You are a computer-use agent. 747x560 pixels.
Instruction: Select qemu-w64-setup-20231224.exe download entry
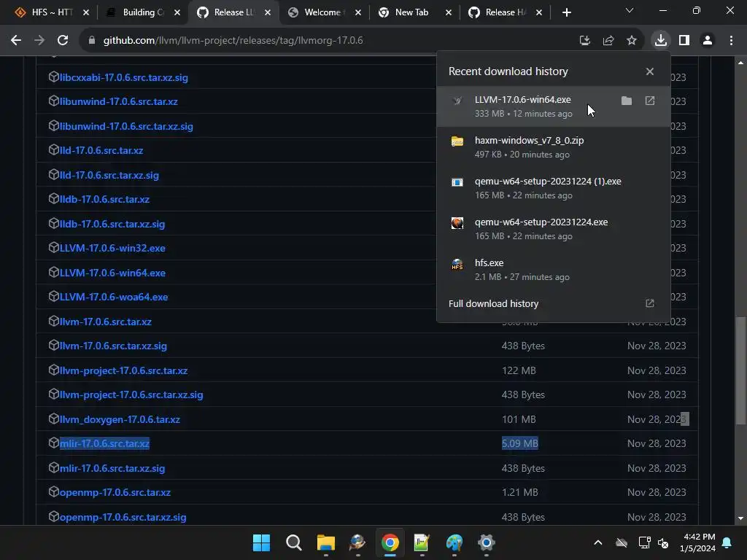click(x=553, y=229)
